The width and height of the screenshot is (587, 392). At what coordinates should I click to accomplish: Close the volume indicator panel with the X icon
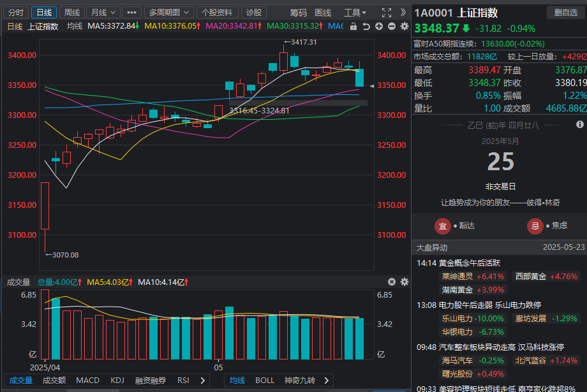point(392,282)
